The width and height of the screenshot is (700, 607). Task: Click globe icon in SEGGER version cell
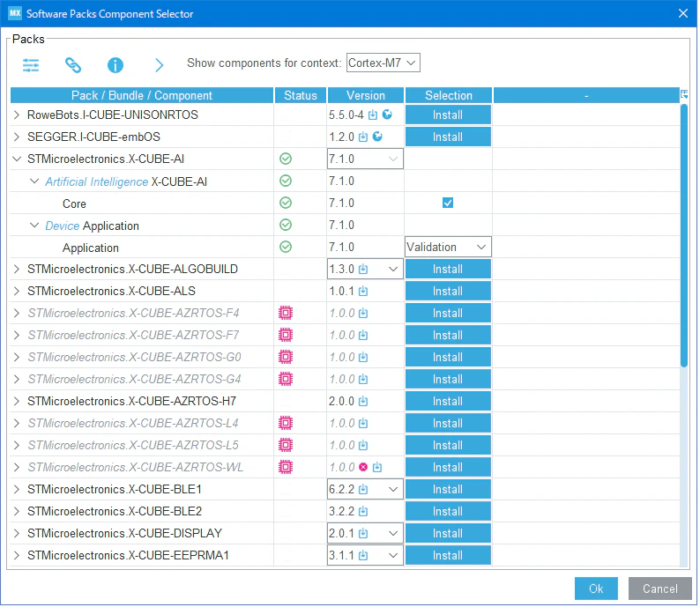[377, 137]
